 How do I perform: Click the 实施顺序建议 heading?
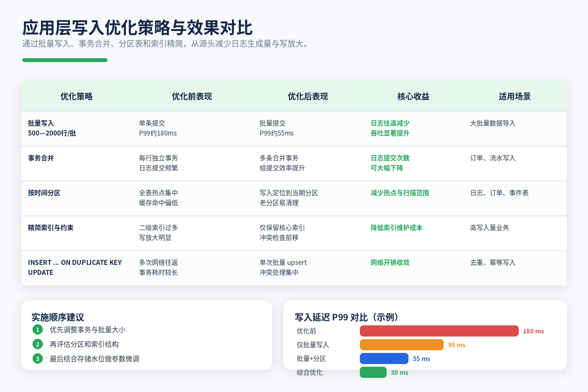pyautogui.click(x=58, y=317)
